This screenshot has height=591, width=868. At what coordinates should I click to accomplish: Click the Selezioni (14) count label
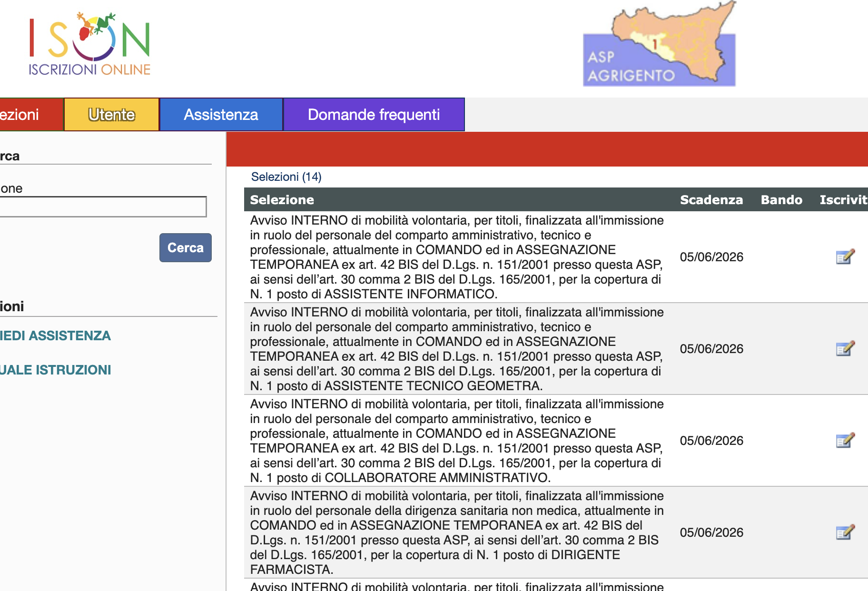(x=286, y=177)
